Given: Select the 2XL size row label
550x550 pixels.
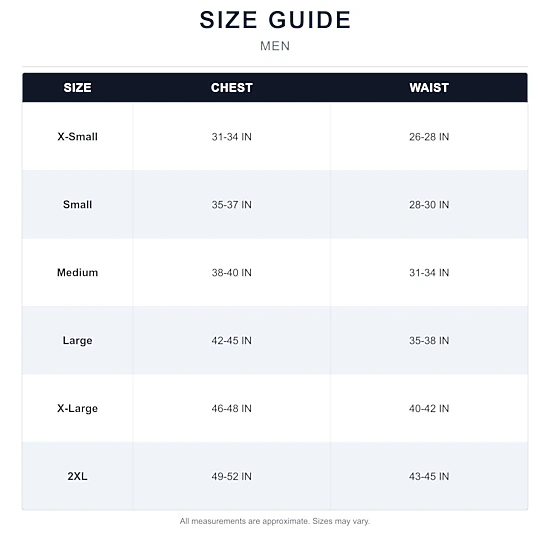Looking at the screenshot, I should (x=78, y=476).
